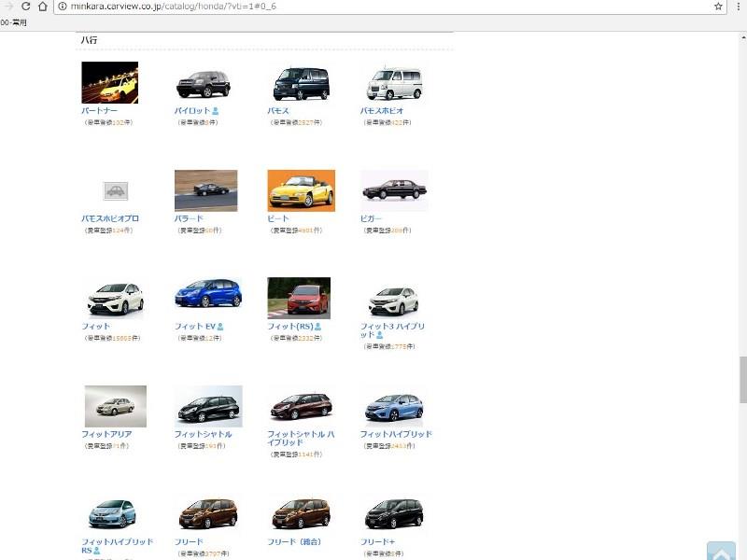Open the フィットシャトル model link

203,434
